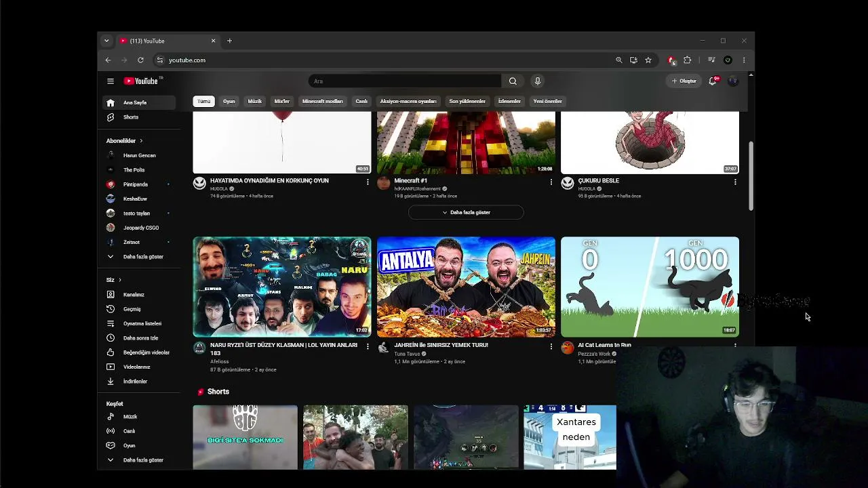Open the YouTube notifications bell
The height and width of the screenshot is (488, 868).
pos(713,81)
